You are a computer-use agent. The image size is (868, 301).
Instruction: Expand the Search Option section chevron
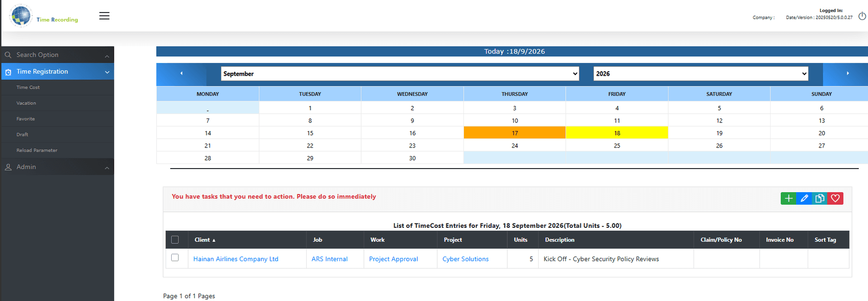click(x=107, y=56)
